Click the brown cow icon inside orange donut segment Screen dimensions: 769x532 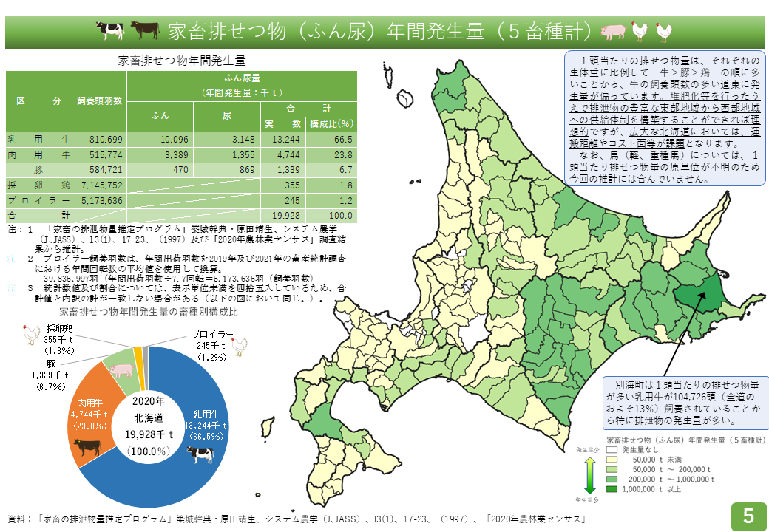click(87, 448)
